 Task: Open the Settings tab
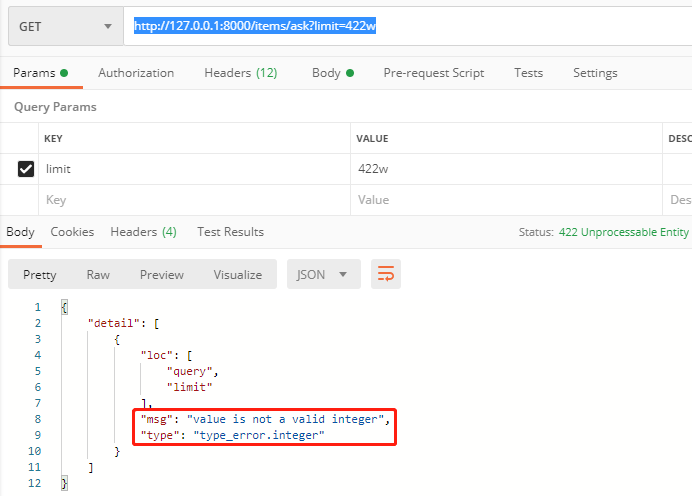pos(595,73)
